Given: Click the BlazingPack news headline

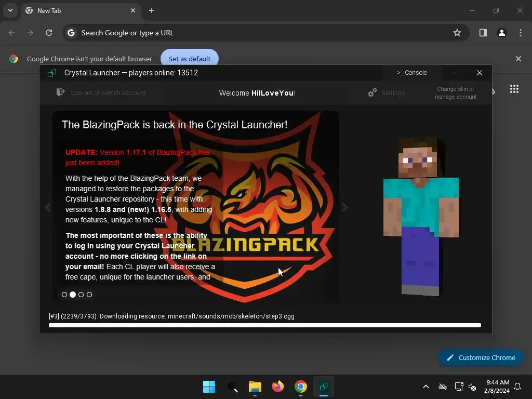Looking at the screenshot, I should coord(175,125).
